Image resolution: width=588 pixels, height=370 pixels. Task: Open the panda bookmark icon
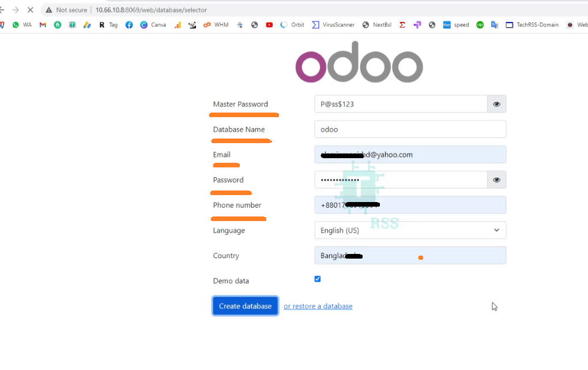click(x=192, y=25)
